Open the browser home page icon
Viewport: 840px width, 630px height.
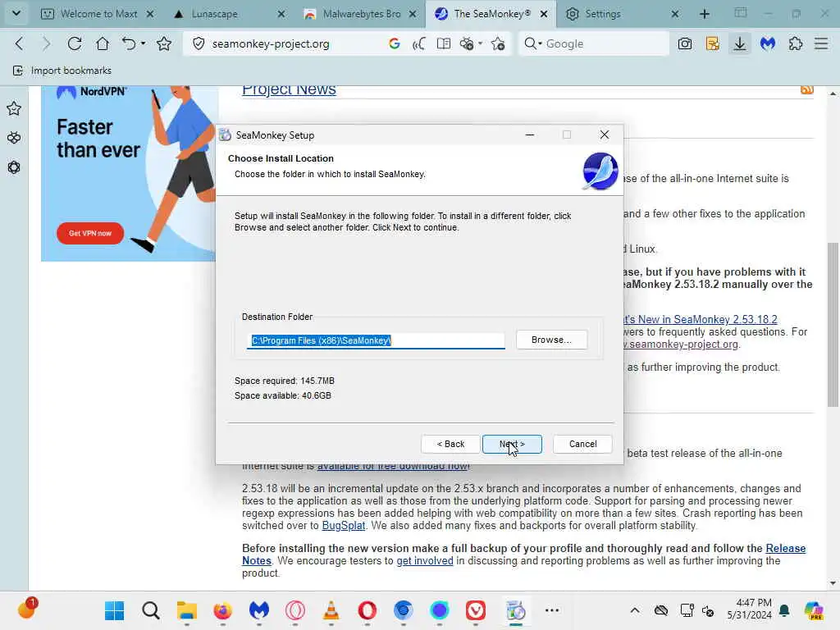[x=103, y=44]
